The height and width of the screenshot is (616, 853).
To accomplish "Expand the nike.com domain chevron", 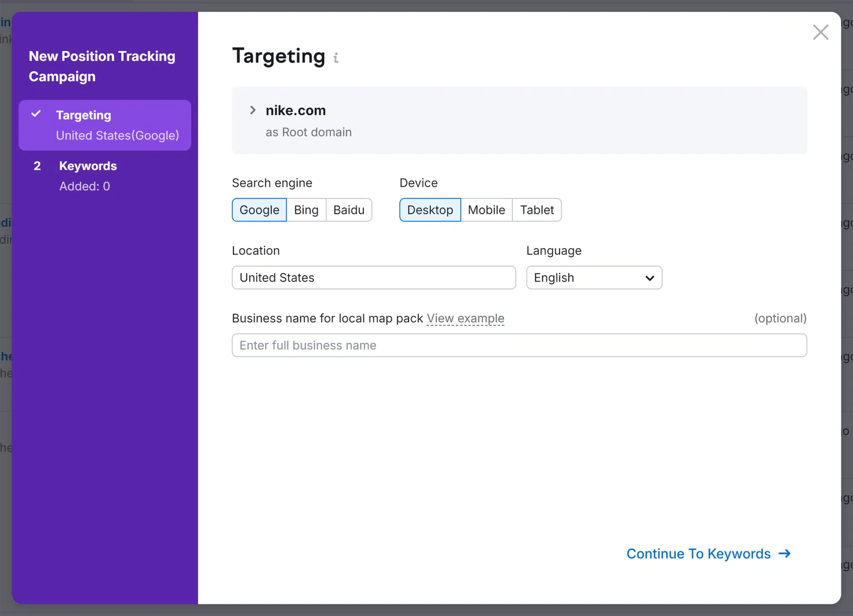I will click(252, 110).
